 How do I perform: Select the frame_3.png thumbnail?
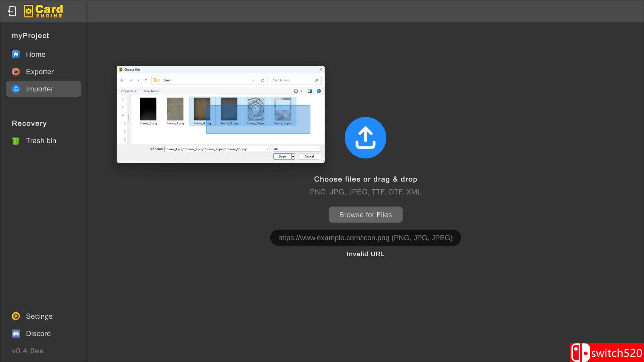point(175,109)
